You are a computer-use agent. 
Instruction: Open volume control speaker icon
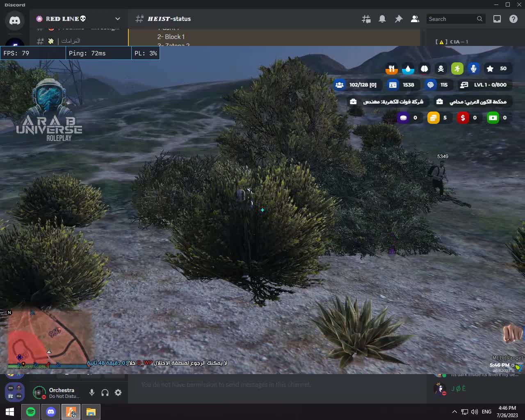tap(475, 412)
